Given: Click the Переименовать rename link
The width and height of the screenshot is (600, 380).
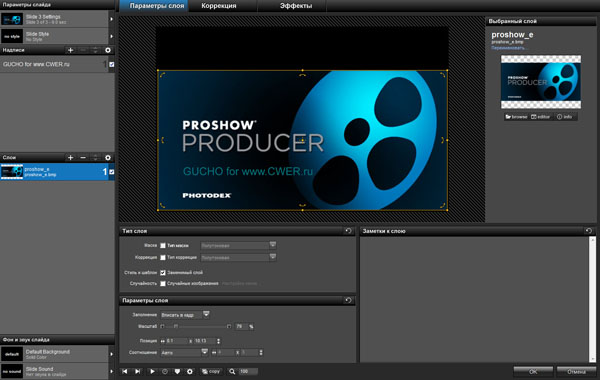Looking at the screenshot, I should pyautogui.click(x=509, y=48).
